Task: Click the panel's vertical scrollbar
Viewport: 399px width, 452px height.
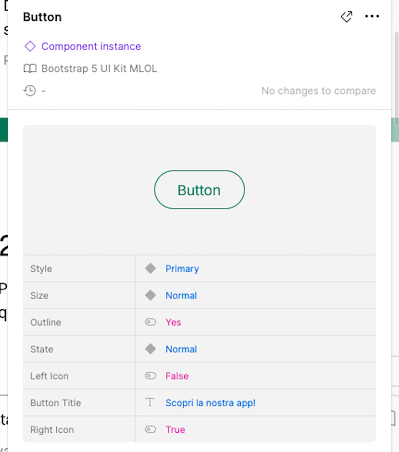Action: coord(396,78)
